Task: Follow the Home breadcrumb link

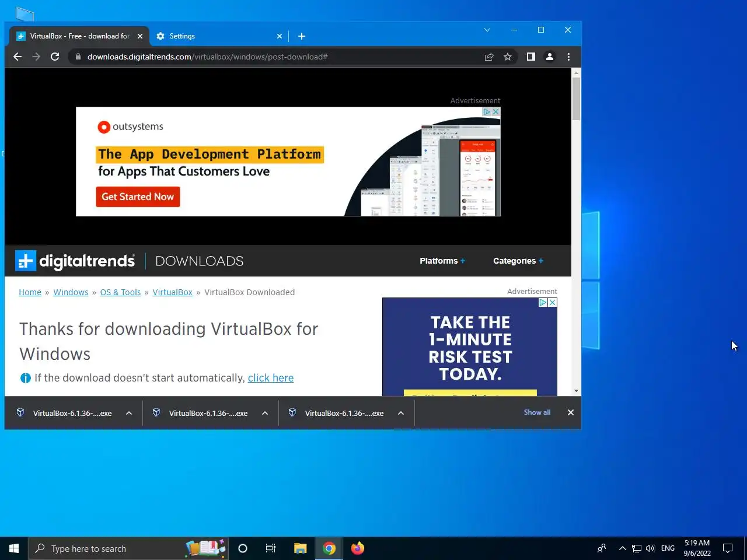Action: point(30,292)
